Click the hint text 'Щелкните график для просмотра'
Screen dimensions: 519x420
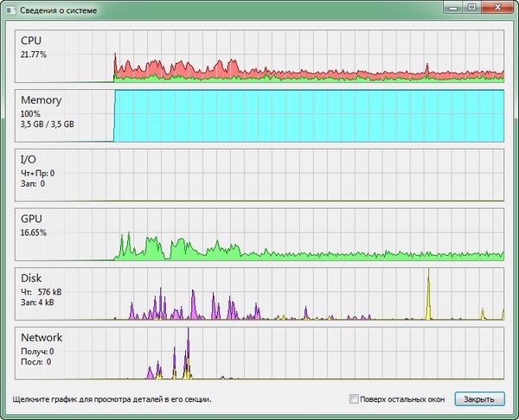[x=112, y=400]
